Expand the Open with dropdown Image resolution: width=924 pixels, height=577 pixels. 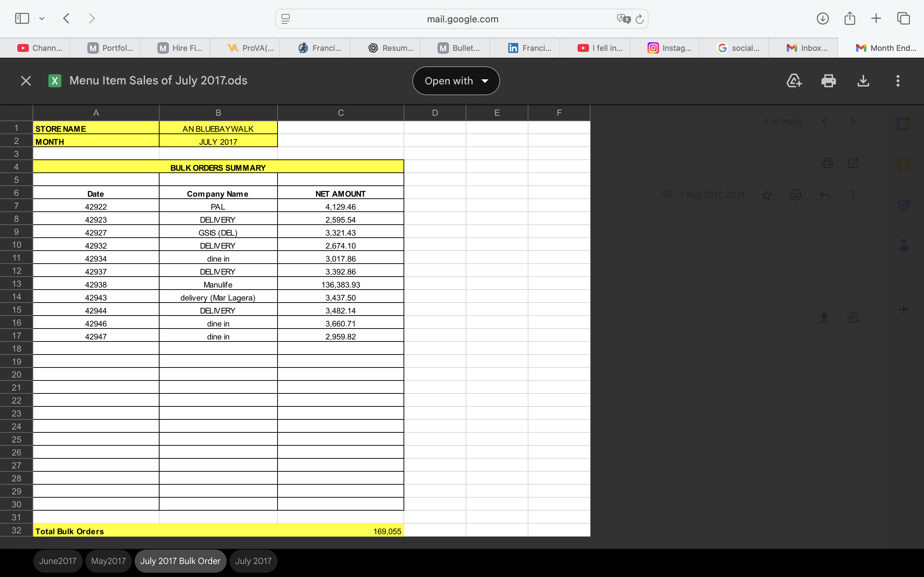click(456, 81)
